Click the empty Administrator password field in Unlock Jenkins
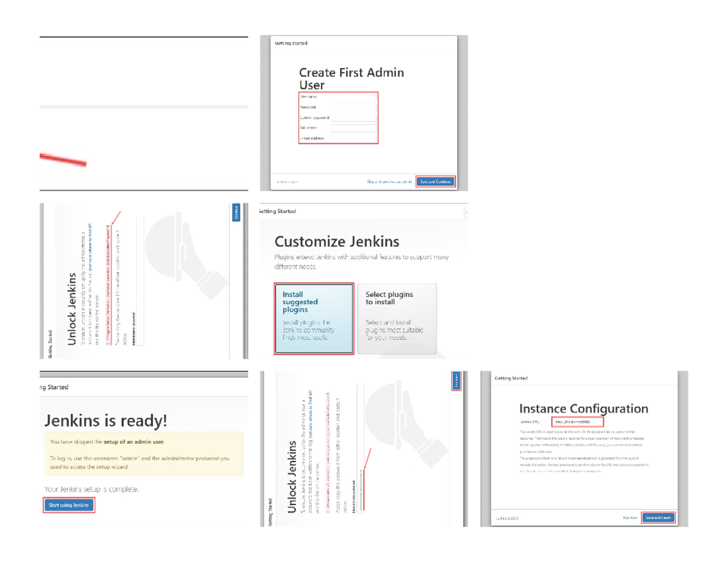728x562 pixels. 140,281
